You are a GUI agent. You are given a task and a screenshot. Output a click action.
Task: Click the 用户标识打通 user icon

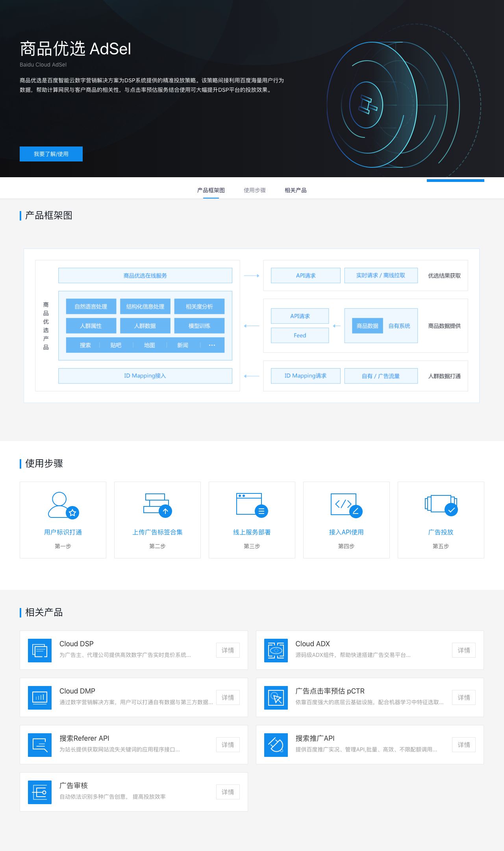63,505
